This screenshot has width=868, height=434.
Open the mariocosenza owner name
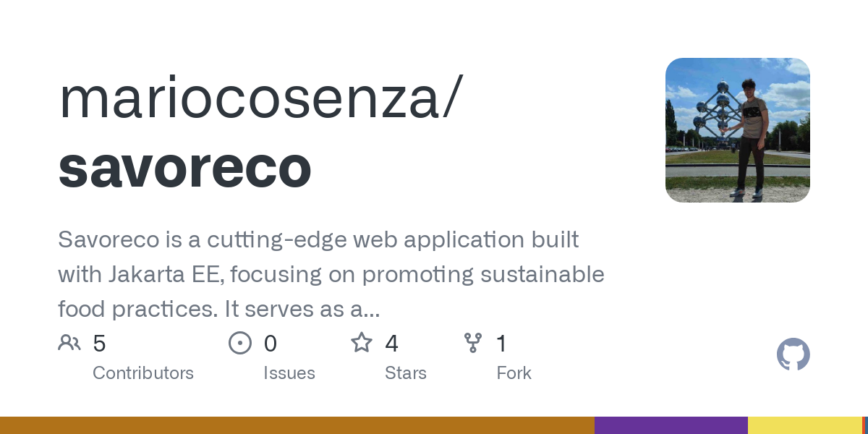258,99
